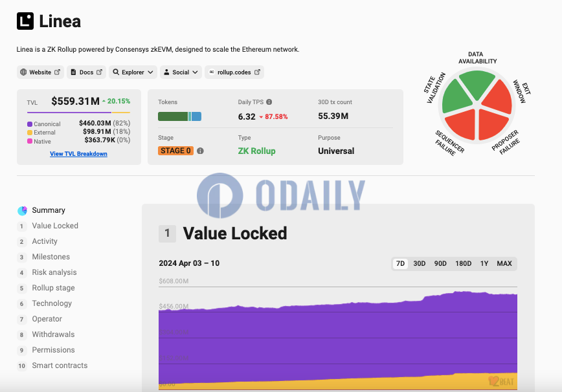Select the 1Y chart range
This screenshot has height=392, width=562.
click(484, 263)
